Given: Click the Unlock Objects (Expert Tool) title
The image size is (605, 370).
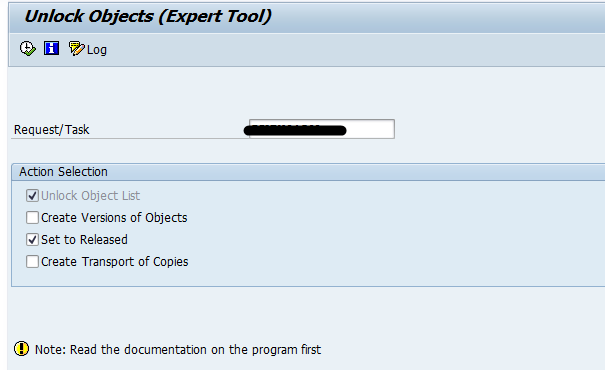Looking at the screenshot, I should pyautogui.click(x=148, y=16).
